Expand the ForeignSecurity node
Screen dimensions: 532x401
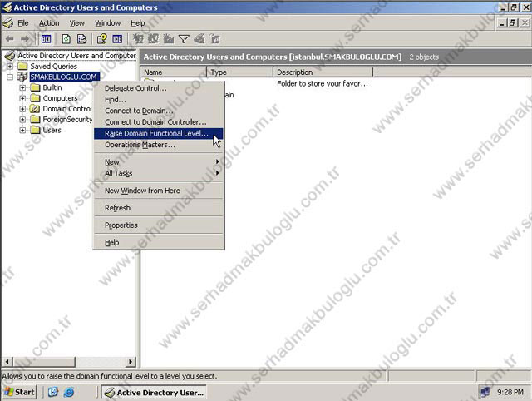point(22,120)
